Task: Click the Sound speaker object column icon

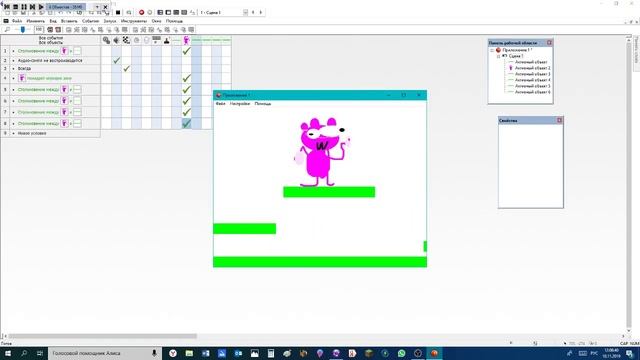Action: tap(116, 40)
